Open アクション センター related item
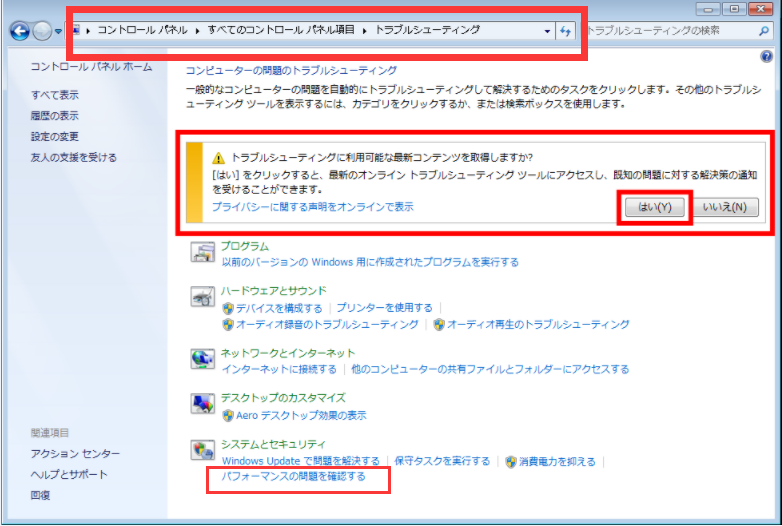The height and width of the screenshot is (526, 782). click(75, 454)
